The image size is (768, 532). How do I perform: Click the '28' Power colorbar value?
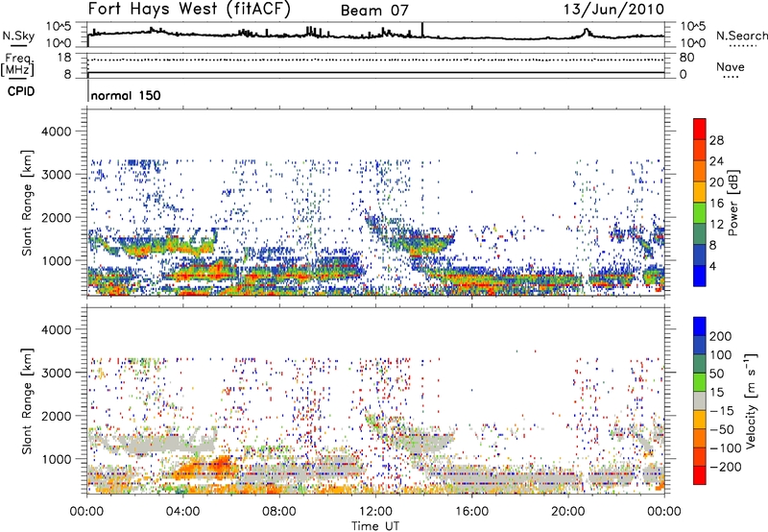[x=716, y=140]
